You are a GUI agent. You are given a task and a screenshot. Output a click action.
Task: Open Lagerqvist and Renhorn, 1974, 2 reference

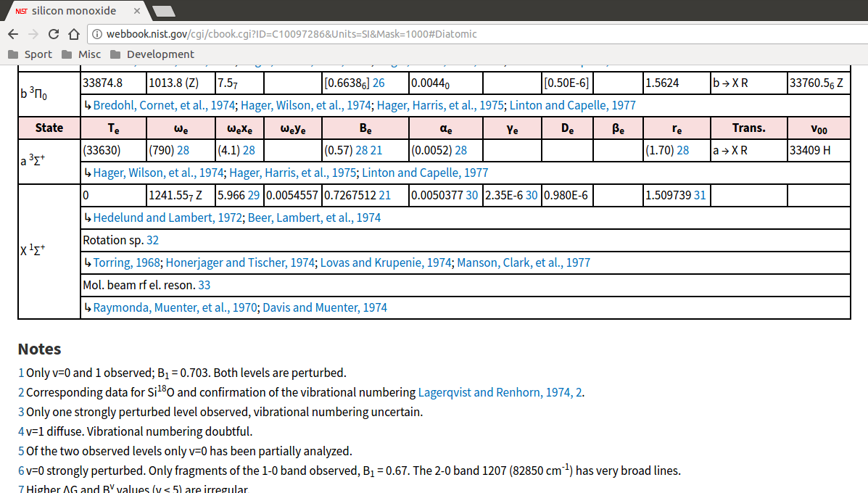(500, 392)
